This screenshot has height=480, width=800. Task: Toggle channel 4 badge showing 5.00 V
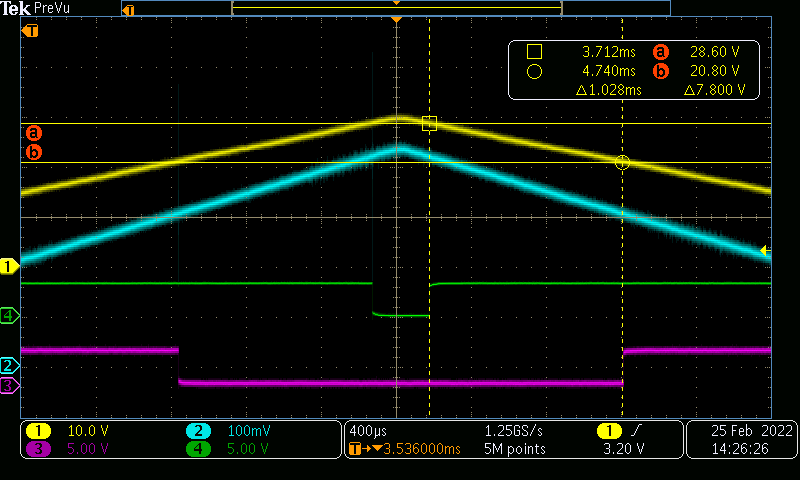click(x=200, y=448)
